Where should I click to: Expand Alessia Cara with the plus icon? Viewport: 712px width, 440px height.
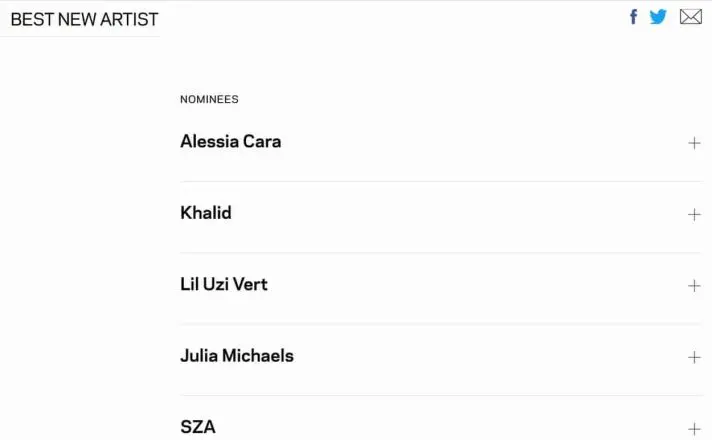[x=694, y=143]
